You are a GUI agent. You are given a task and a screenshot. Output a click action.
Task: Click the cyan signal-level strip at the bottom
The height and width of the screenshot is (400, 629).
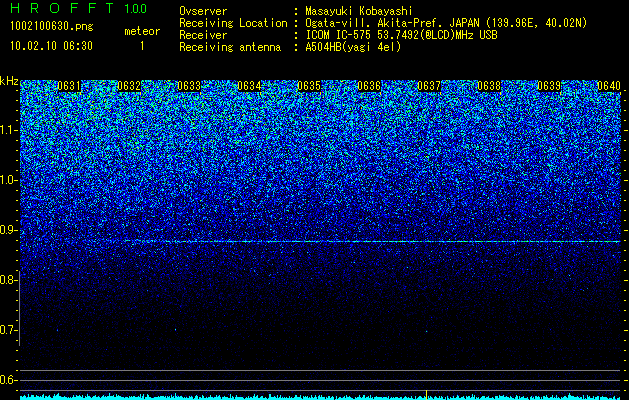(x=320, y=397)
